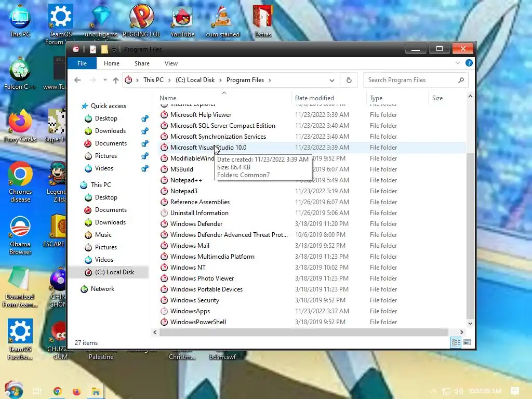
Task: Open the uncut gems desktop icon
Action: point(101,20)
